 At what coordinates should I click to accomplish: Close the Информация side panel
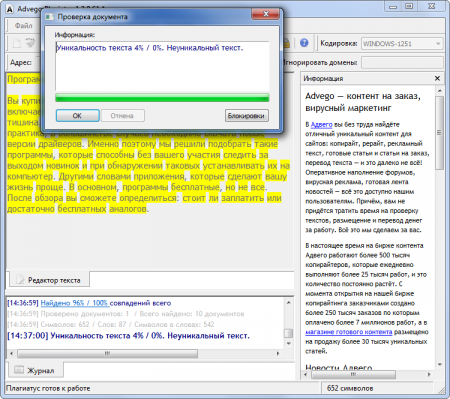click(x=437, y=78)
